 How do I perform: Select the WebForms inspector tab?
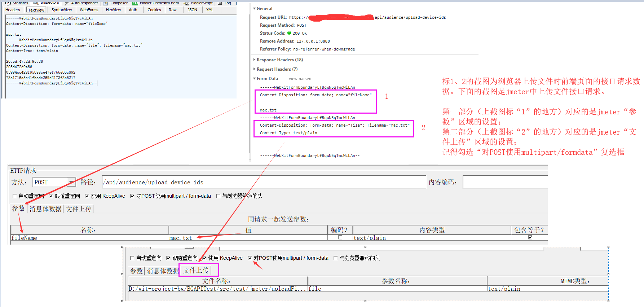click(x=89, y=10)
